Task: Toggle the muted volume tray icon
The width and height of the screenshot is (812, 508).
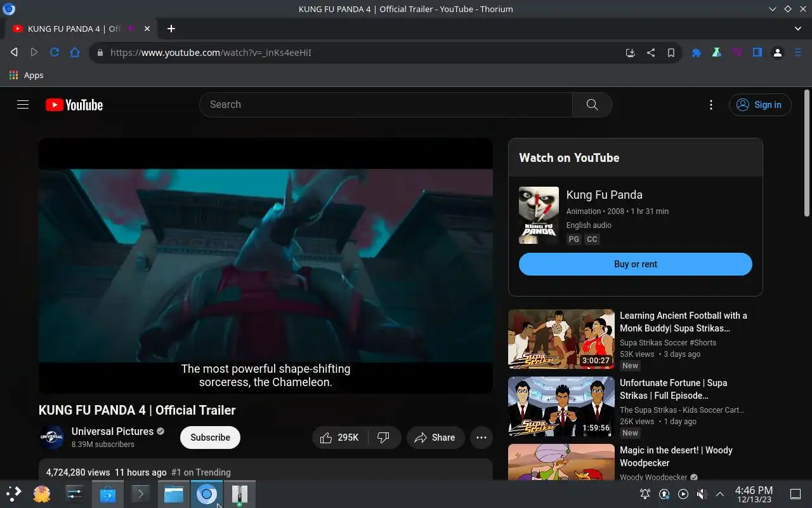Action: click(x=702, y=494)
